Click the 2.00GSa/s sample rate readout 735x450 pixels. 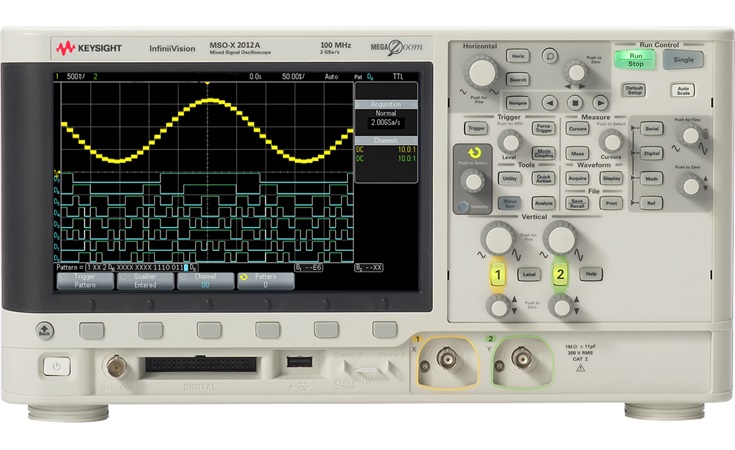tap(386, 123)
